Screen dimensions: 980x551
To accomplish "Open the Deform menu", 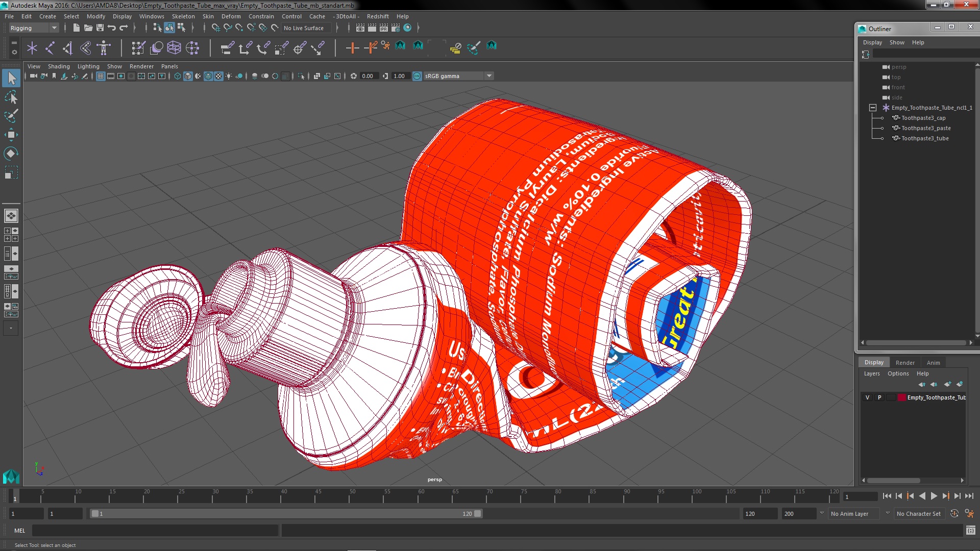I will pos(231,16).
